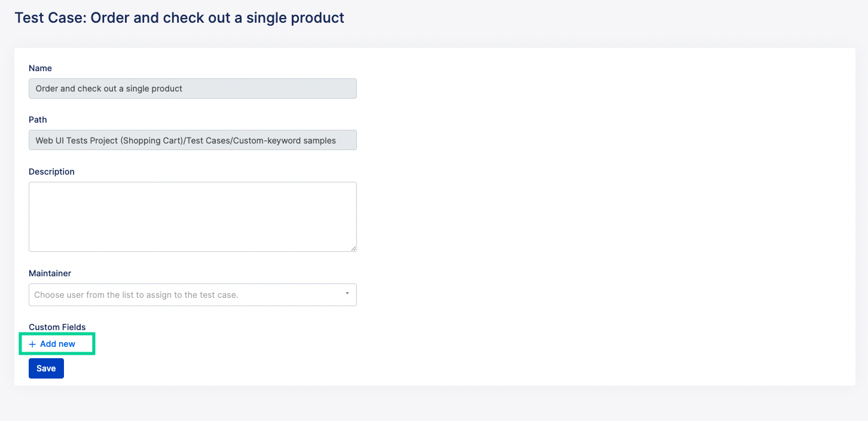Select the Name field showing the test case title

(191, 88)
